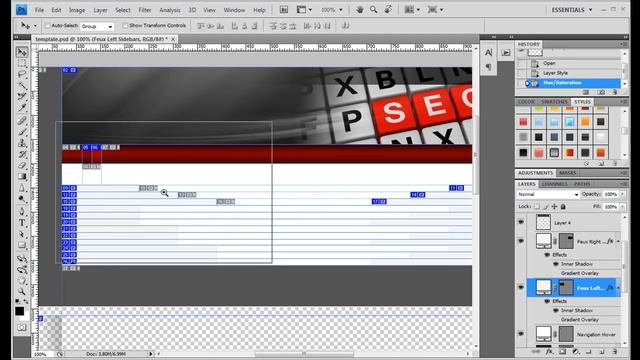Open the Auto-Select Group dropdown
The height and width of the screenshot is (360, 640).
pyautogui.click(x=97, y=26)
